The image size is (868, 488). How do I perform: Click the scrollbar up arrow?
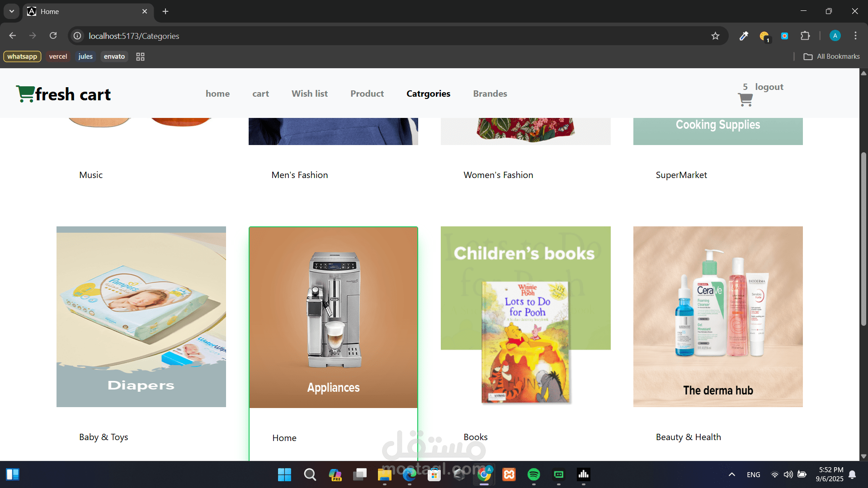[863, 73]
